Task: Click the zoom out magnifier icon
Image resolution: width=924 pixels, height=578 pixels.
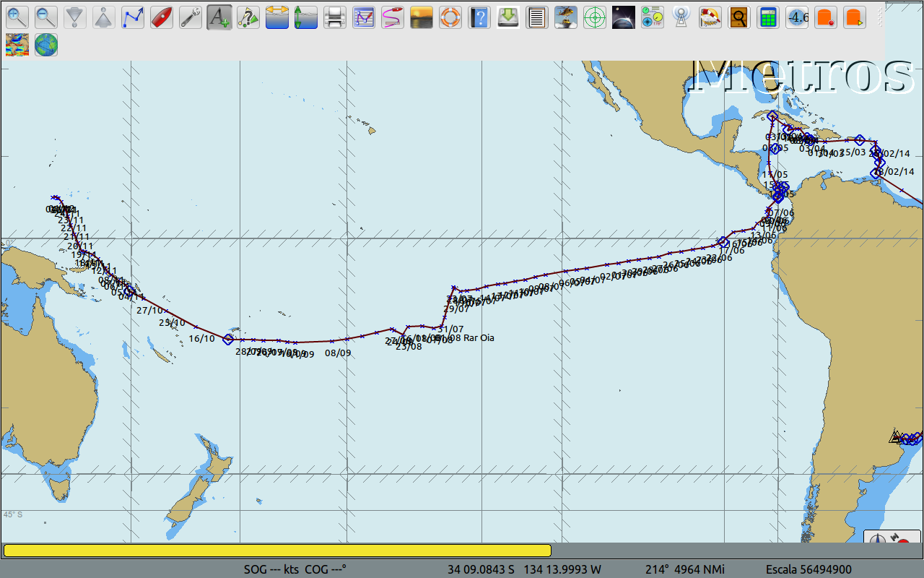Action: coord(46,17)
